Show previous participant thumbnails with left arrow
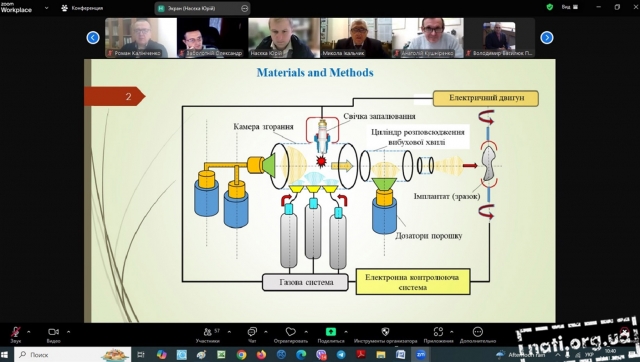 93,38
